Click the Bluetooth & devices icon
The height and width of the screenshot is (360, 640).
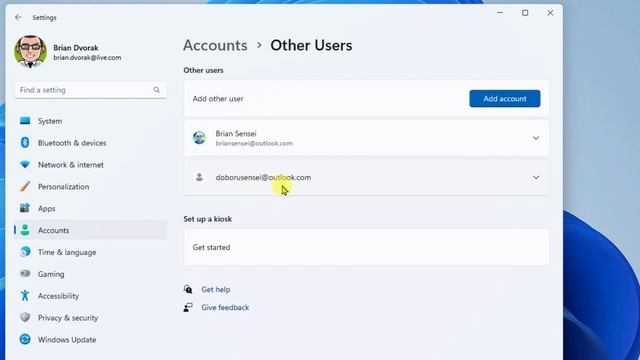point(25,142)
